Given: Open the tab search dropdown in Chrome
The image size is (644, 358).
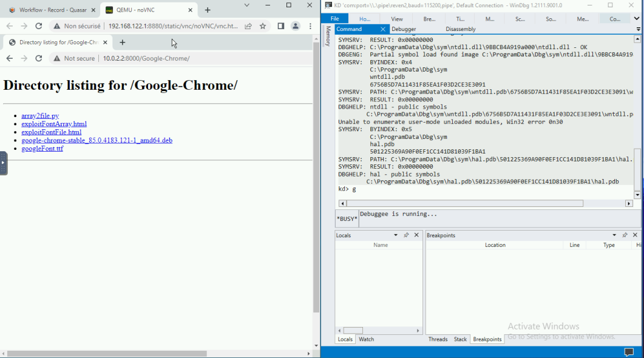Looking at the screenshot, I should [x=246, y=5].
